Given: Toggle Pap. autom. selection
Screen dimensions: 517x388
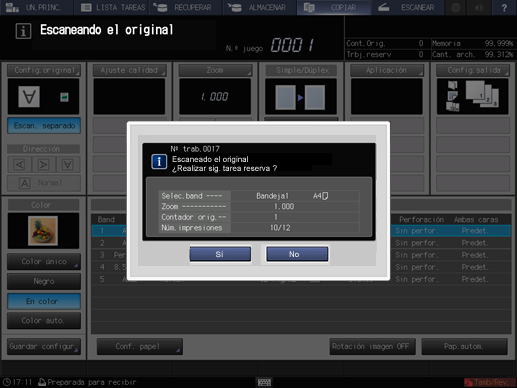Looking at the screenshot, I should [464, 347].
